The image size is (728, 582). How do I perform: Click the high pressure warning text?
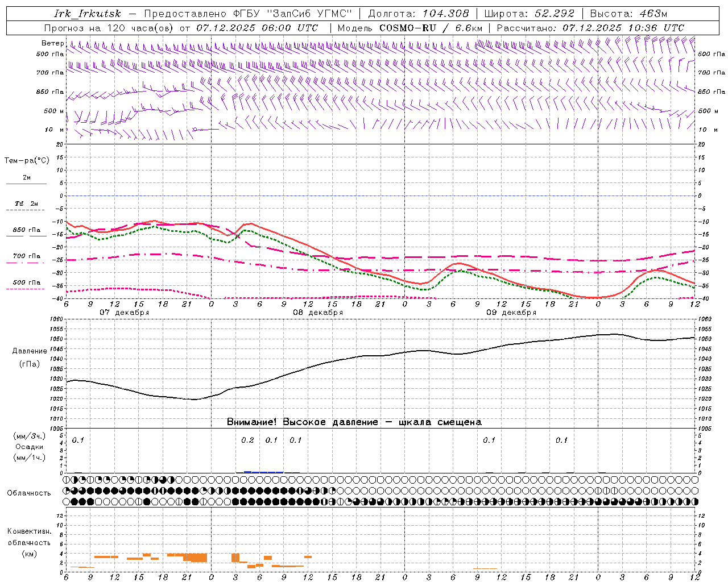[x=354, y=422]
